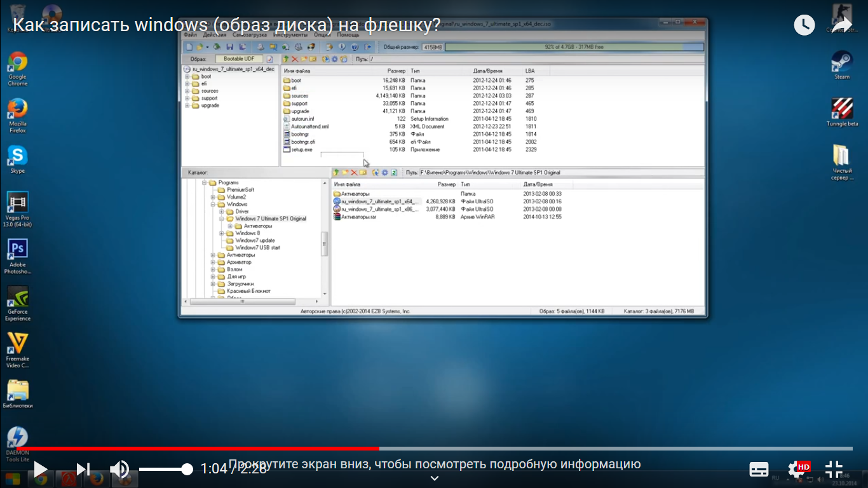The width and height of the screenshot is (868, 488).
Task: Adjust the video volume slider
Action: (166, 470)
